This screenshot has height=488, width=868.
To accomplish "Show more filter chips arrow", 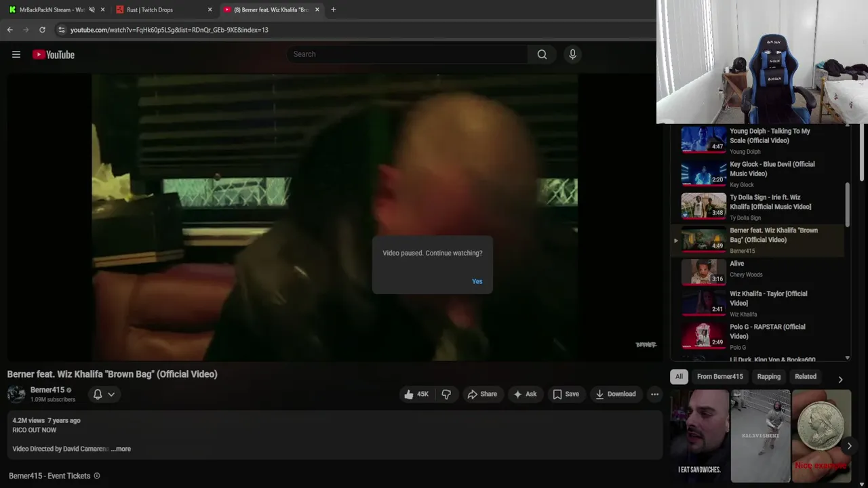I will (x=840, y=379).
